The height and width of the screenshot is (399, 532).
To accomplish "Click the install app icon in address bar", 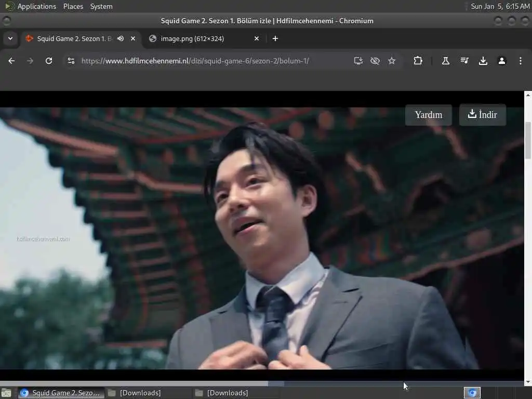I will (358, 61).
